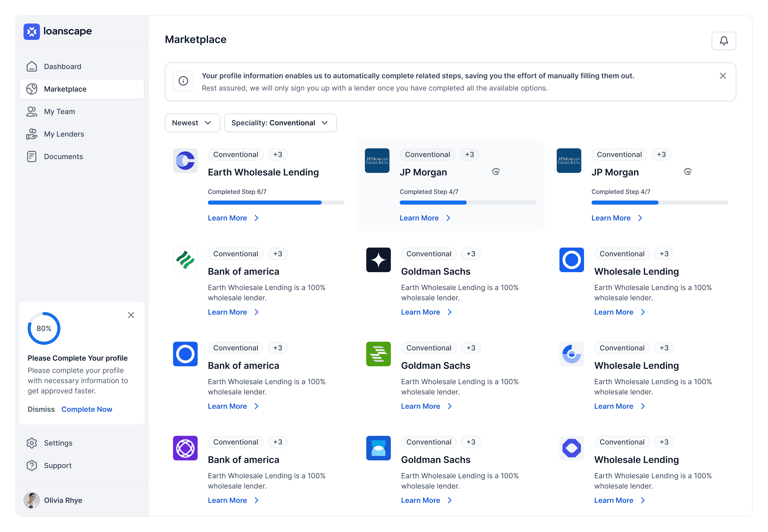Image resolution: width=768 pixels, height=532 pixels.
Task: Click Goldman Sachs black star logo
Action: pyautogui.click(x=378, y=260)
